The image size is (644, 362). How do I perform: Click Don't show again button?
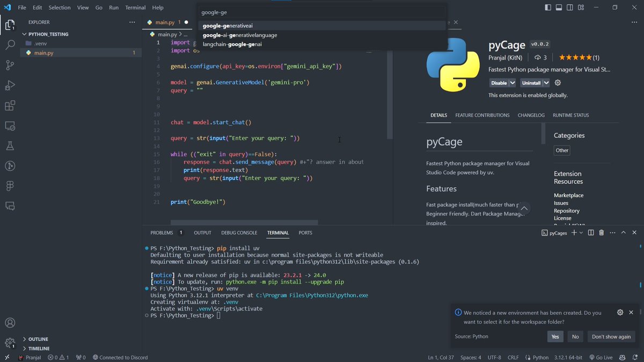pos(611,337)
